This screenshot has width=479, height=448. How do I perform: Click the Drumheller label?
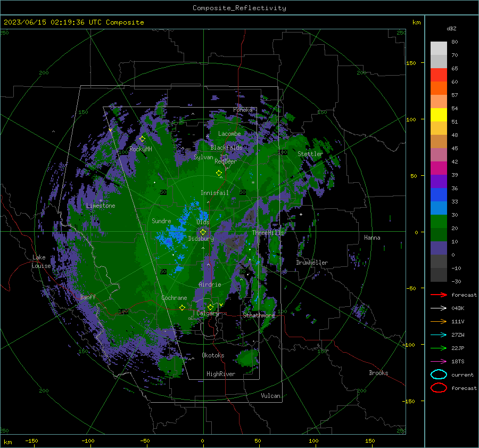click(x=312, y=263)
